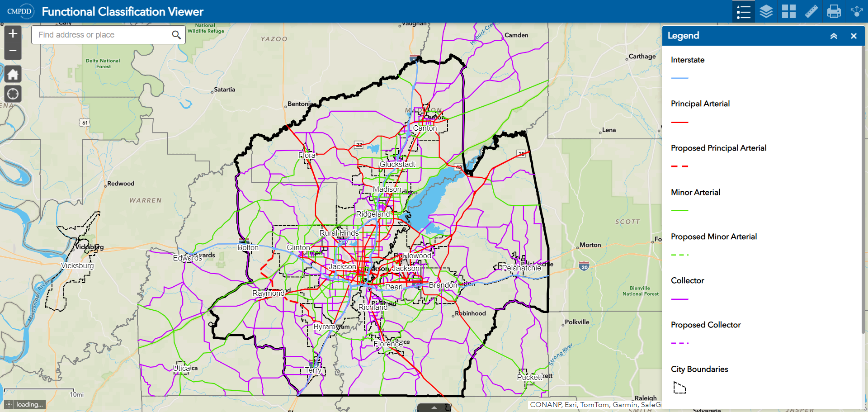This screenshot has width=868, height=412.
Task: Click the CMPDD logo
Action: (x=20, y=11)
